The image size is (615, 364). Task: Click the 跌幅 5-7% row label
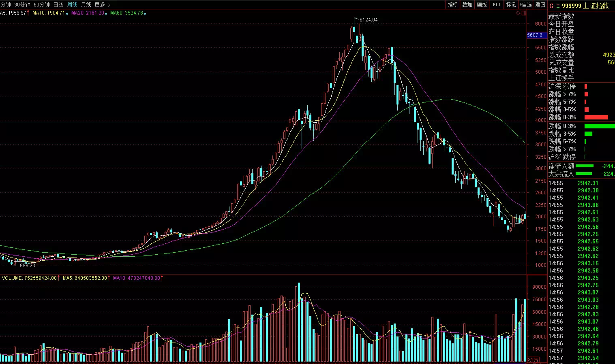pos(562,141)
